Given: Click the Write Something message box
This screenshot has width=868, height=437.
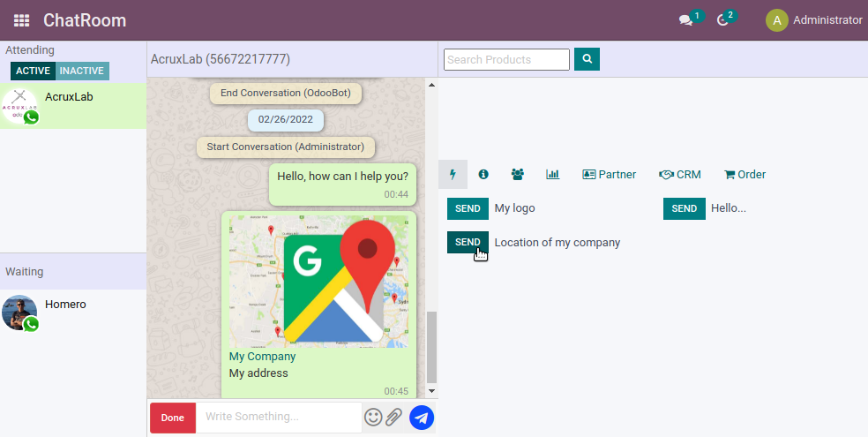Looking at the screenshot, I should pos(279,417).
